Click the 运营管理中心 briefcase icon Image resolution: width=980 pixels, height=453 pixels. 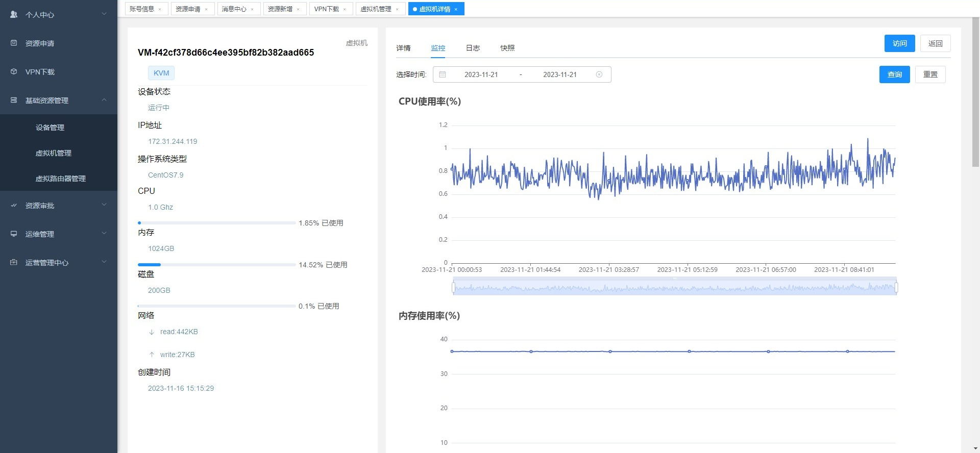(x=14, y=262)
